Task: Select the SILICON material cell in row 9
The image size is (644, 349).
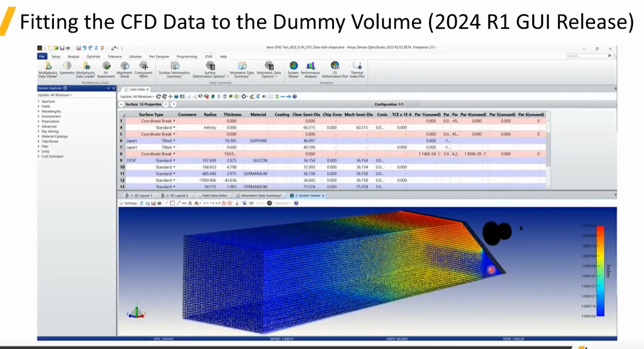Action: [258, 160]
